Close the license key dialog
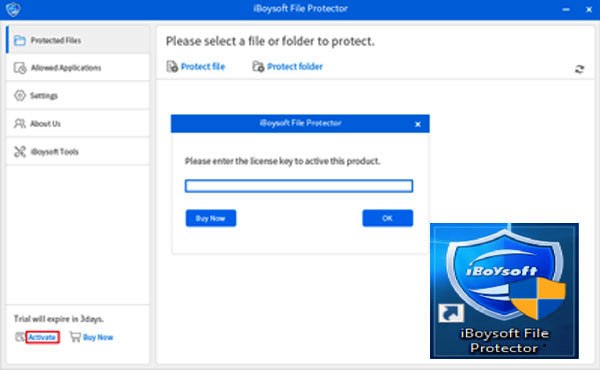This screenshot has width=600, height=370. [418, 124]
